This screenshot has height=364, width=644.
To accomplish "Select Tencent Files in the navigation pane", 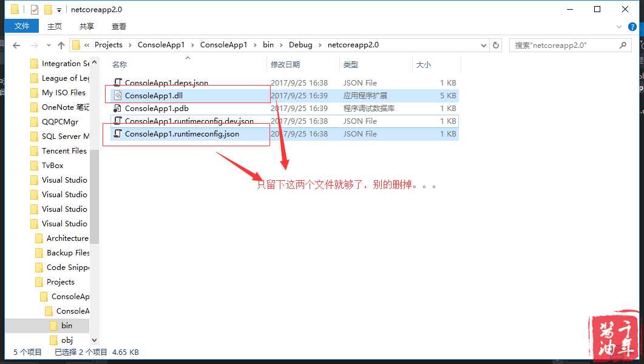I will [x=64, y=150].
